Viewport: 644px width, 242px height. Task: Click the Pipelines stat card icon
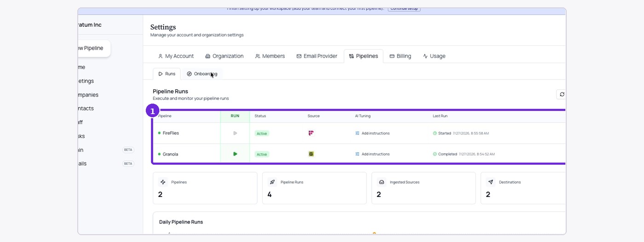coord(163,182)
